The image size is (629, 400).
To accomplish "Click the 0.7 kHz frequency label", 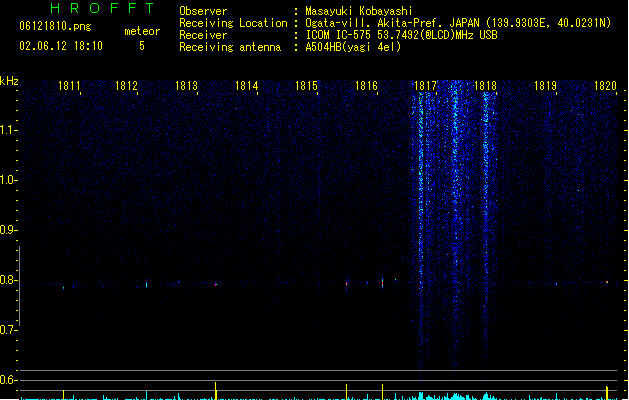I will [x=8, y=330].
